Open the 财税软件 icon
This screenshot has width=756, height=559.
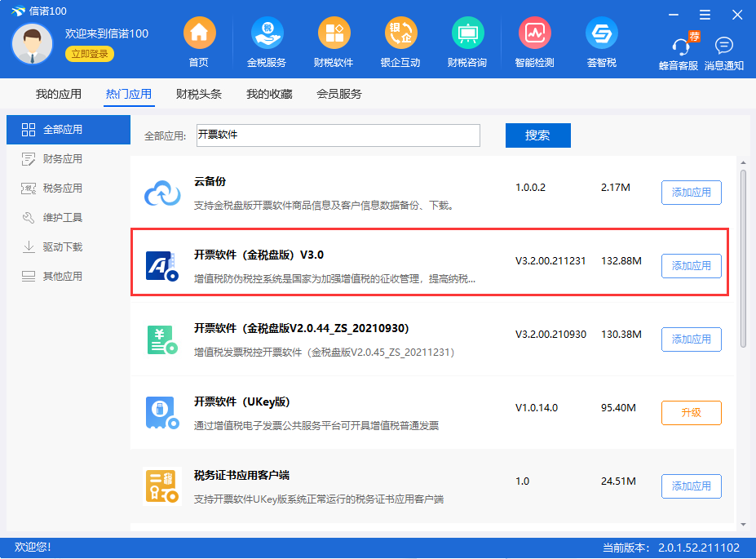(334, 33)
